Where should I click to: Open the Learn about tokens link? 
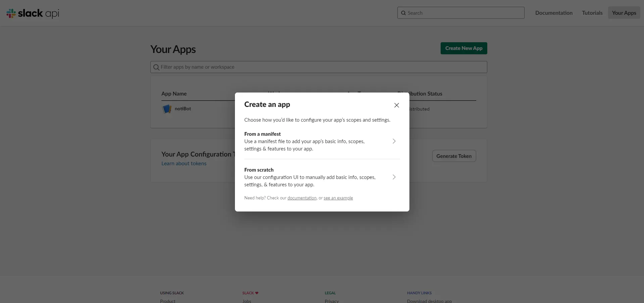[x=184, y=164]
